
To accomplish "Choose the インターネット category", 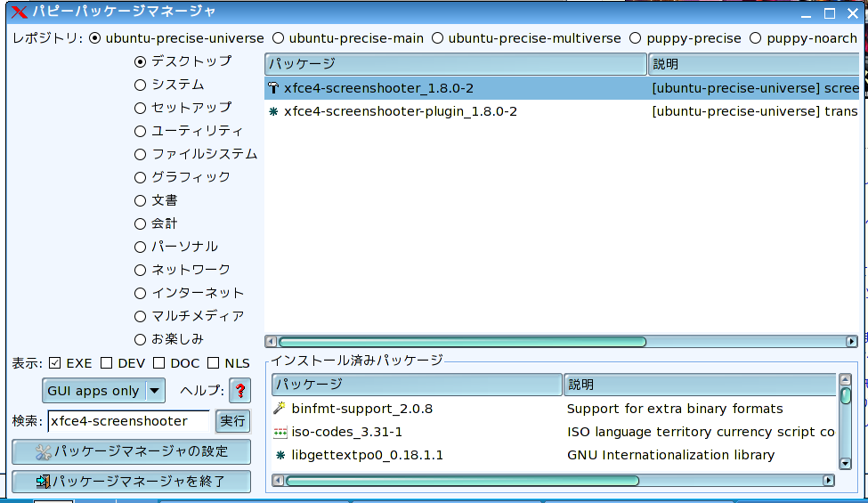I will point(140,293).
